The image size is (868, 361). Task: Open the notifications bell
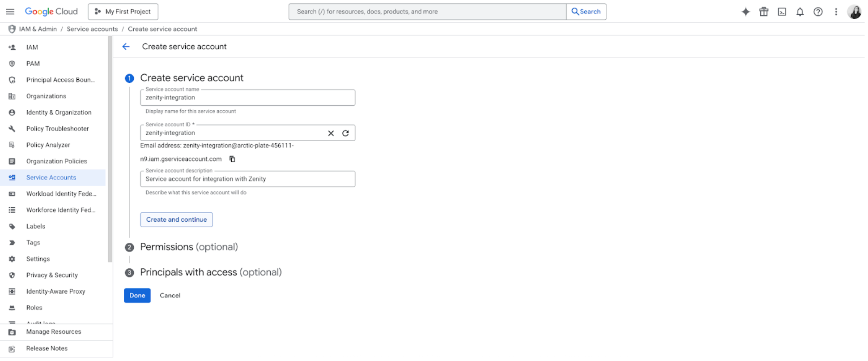coord(800,12)
